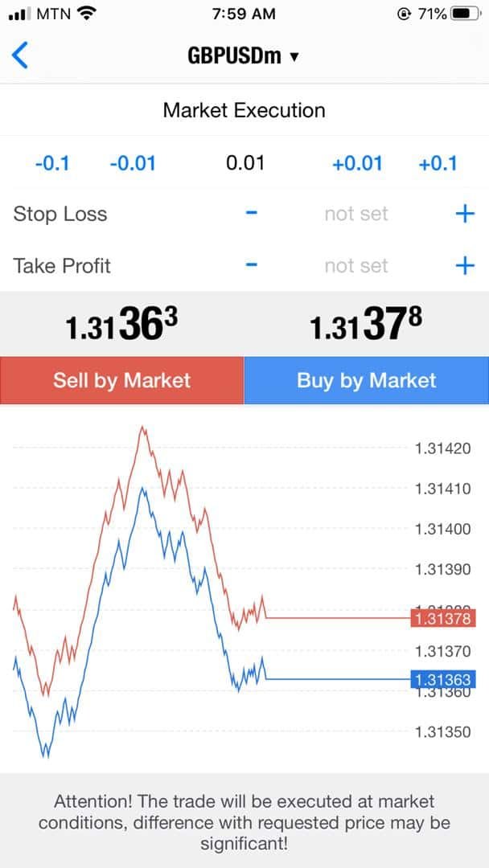Screen dimensions: 489x868
Task: Tap the blue 1.31363 bid price label
Action: point(442,680)
